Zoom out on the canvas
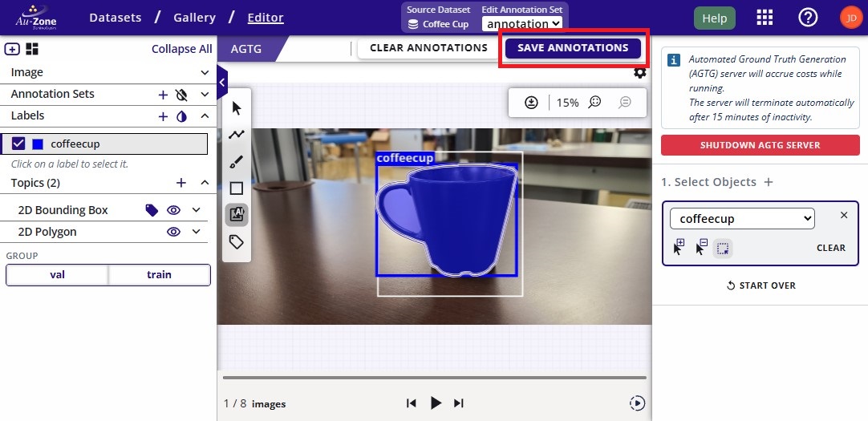The image size is (868, 421). point(625,103)
